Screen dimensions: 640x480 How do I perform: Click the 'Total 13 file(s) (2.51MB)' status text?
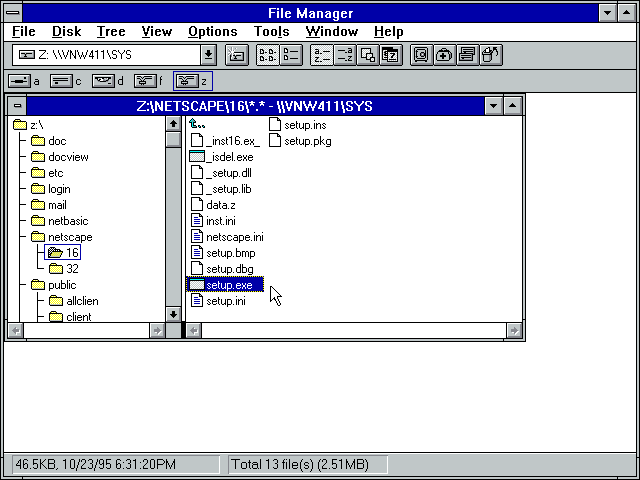(300, 464)
